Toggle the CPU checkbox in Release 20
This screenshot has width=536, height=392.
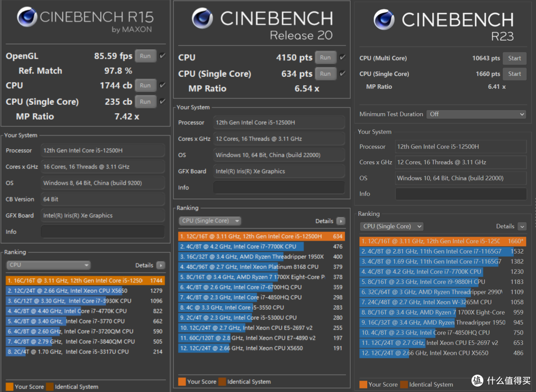(x=342, y=57)
